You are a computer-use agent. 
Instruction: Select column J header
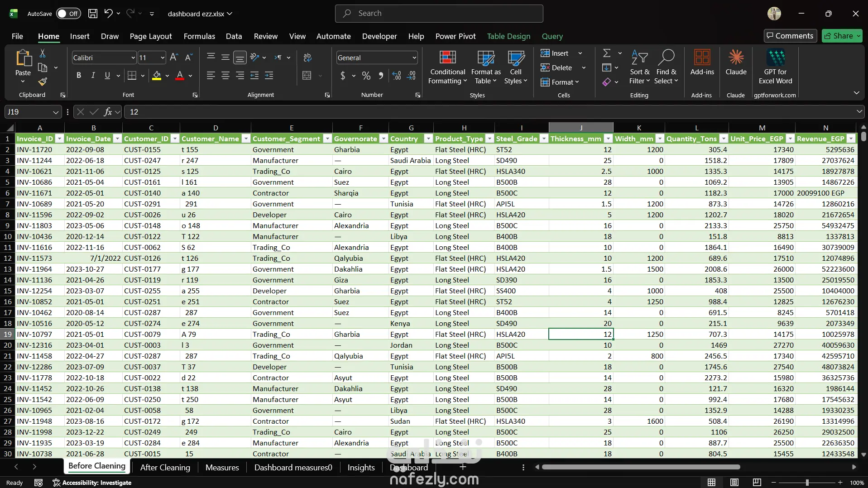click(x=581, y=128)
